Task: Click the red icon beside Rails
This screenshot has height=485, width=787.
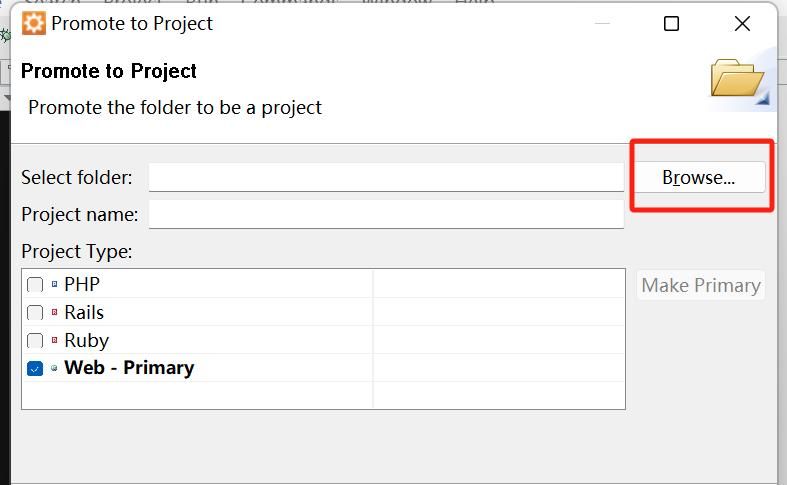Action: pyautogui.click(x=54, y=313)
